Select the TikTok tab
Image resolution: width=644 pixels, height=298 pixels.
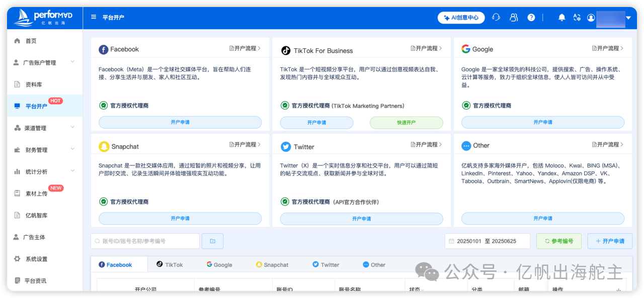(x=170, y=264)
